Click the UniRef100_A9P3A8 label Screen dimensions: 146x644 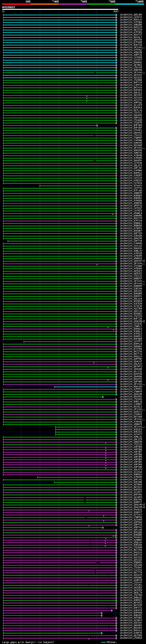pyautogui.click(x=131, y=467)
